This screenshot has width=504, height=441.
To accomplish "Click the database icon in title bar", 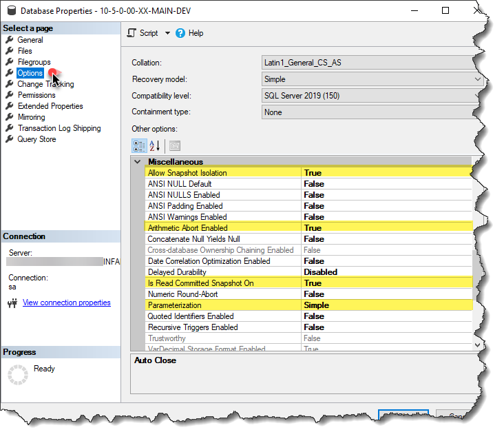I will pos(12,10).
